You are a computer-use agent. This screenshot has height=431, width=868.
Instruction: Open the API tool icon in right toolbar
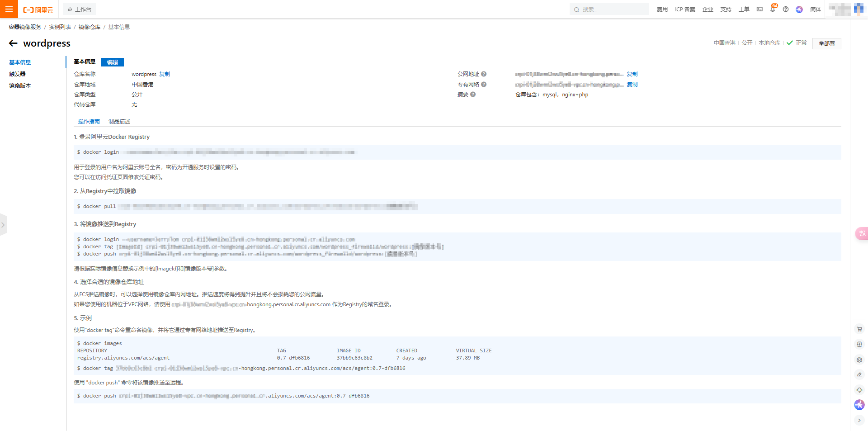pyautogui.click(x=859, y=345)
